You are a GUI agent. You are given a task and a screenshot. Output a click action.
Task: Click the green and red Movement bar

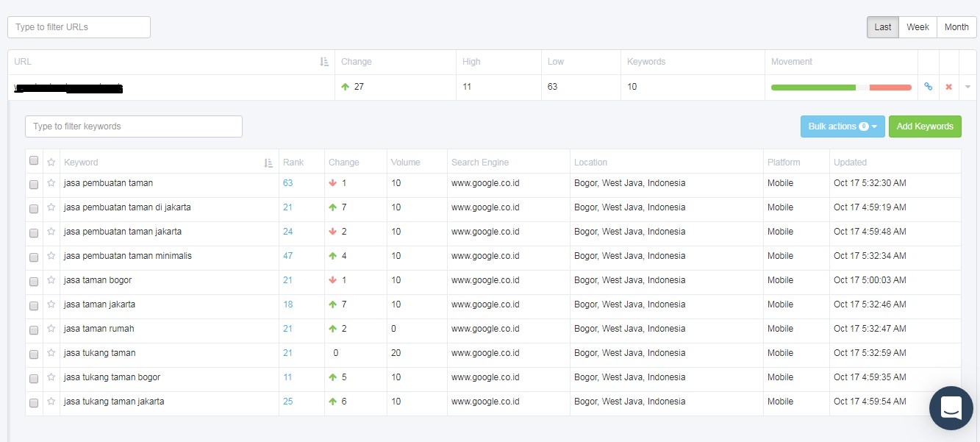840,87
